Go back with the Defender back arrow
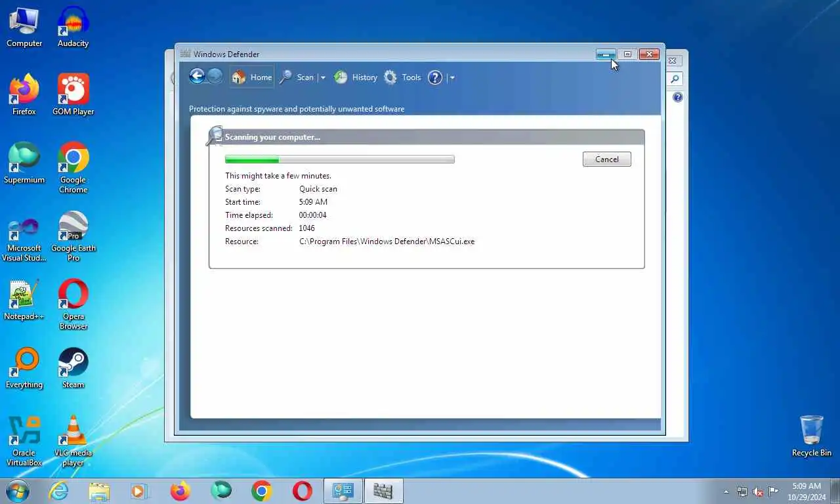 pos(197,76)
